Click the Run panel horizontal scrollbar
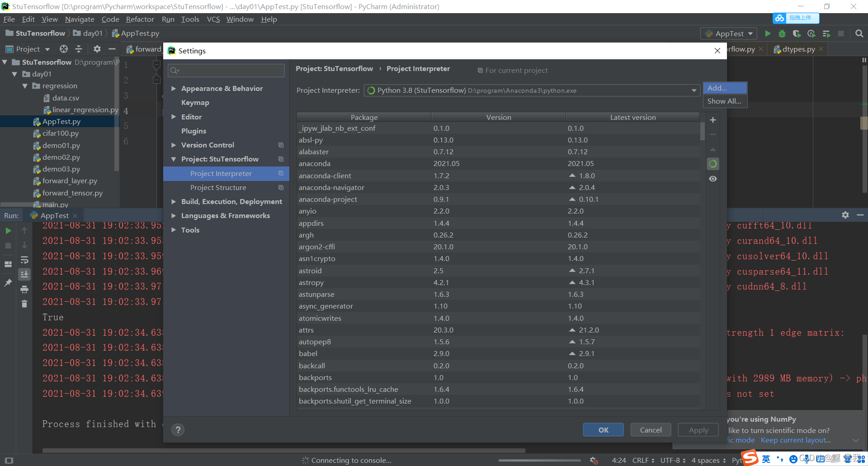This screenshot has width=868, height=466. [284, 451]
